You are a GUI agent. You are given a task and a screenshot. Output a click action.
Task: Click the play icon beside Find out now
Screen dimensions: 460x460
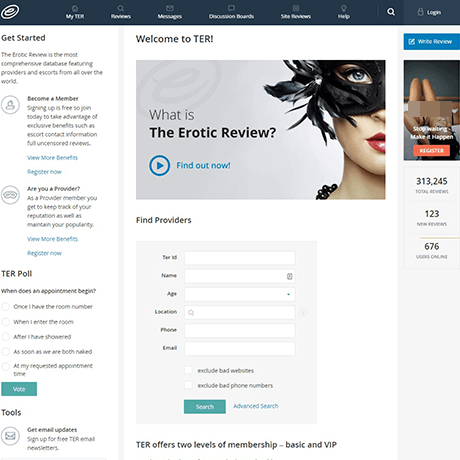159,165
